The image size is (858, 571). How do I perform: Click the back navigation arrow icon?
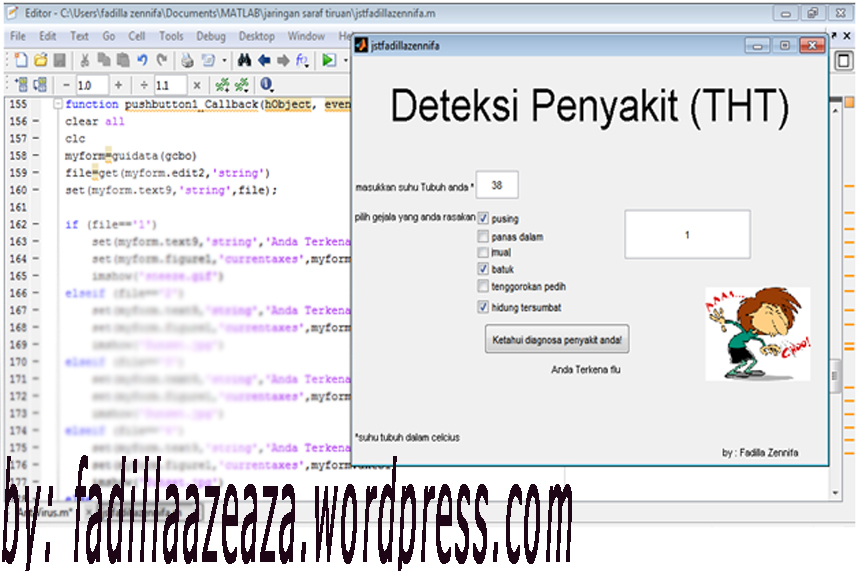[x=263, y=60]
